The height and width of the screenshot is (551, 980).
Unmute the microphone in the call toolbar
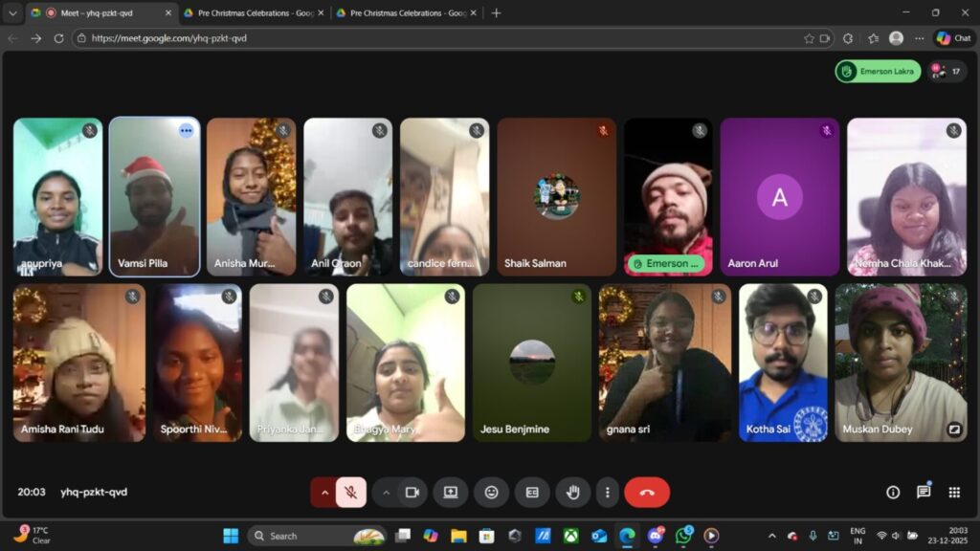pyautogui.click(x=351, y=492)
